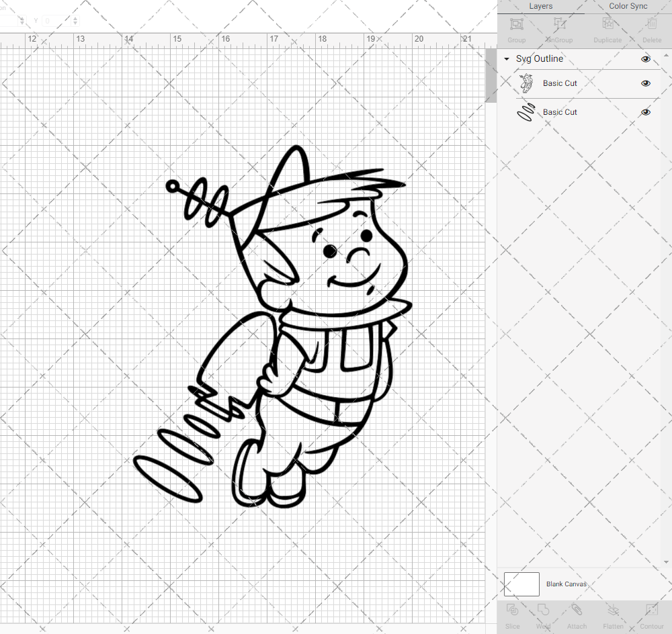Select the Slice tool

(x=512, y=610)
